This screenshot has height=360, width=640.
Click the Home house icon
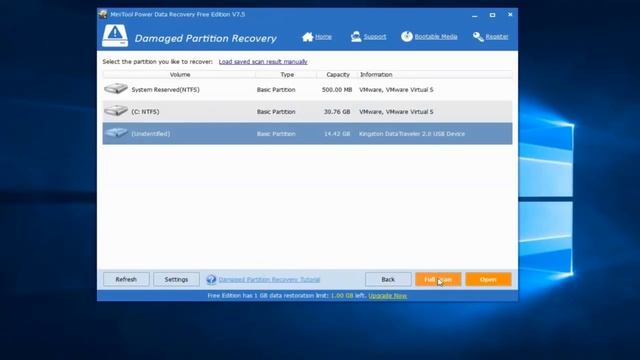pyautogui.click(x=307, y=37)
